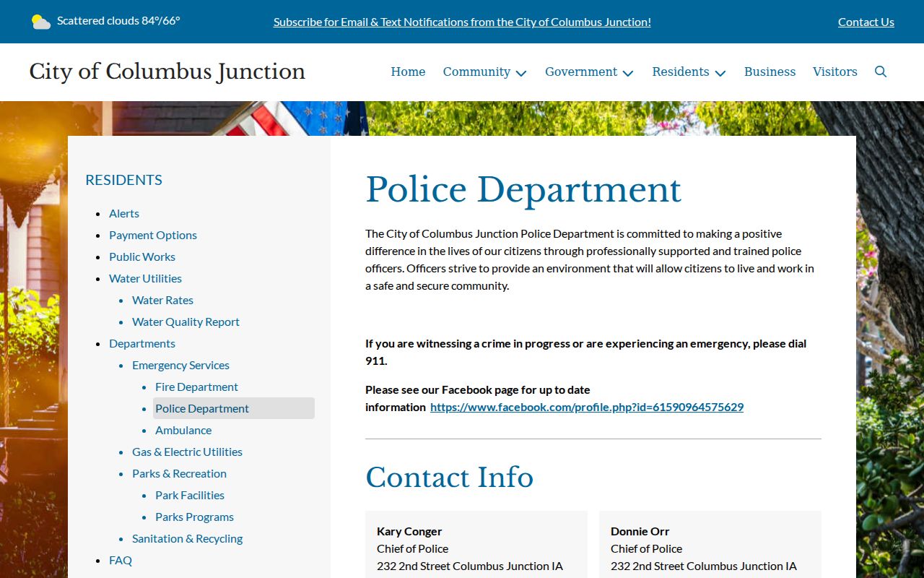Expand the Residents menu chevron
Image resolution: width=924 pixels, height=578 pixels.
click(x=720, y=73)
